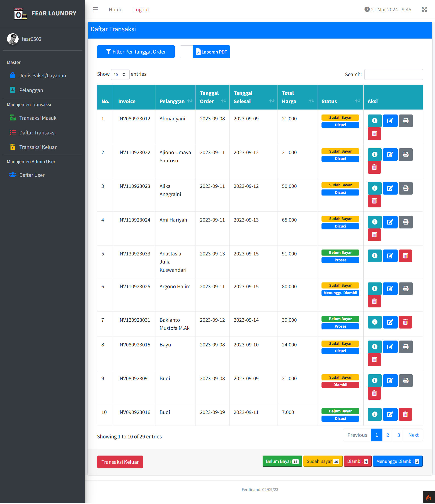This screenshot has width=435, height=504.
Task: Click the Menunggu Diambil 3 badge button
Action: tap(398, 461)
